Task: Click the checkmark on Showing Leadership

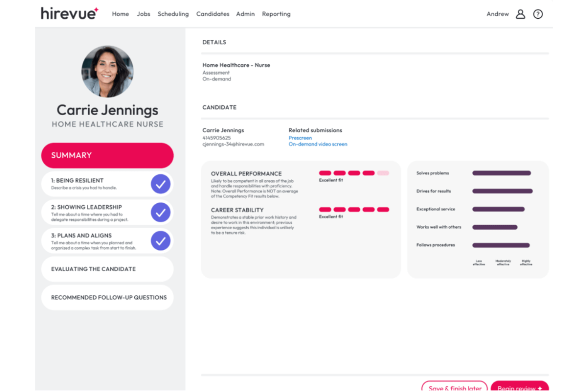Action: click(161, 212)
